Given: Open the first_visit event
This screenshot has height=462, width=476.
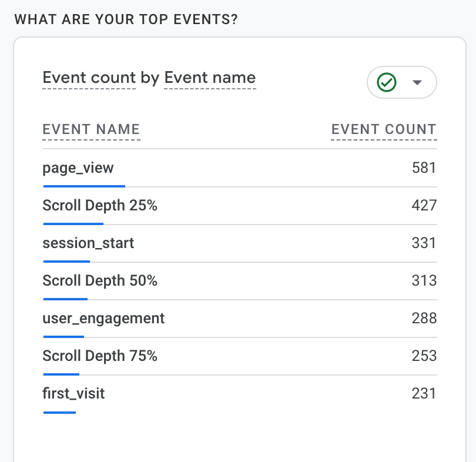Looking at the screenshot, I should (x=73, y=394).
